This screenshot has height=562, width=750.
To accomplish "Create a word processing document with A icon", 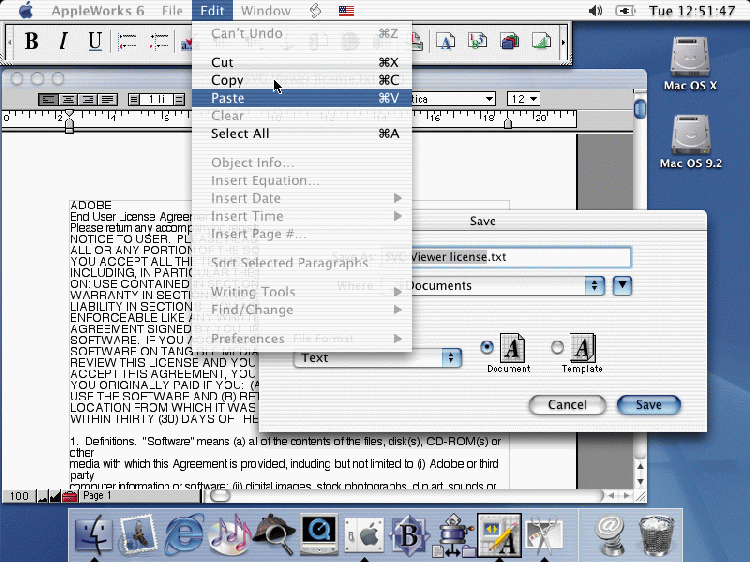I will pyautogui.click(x=445, y=41).
